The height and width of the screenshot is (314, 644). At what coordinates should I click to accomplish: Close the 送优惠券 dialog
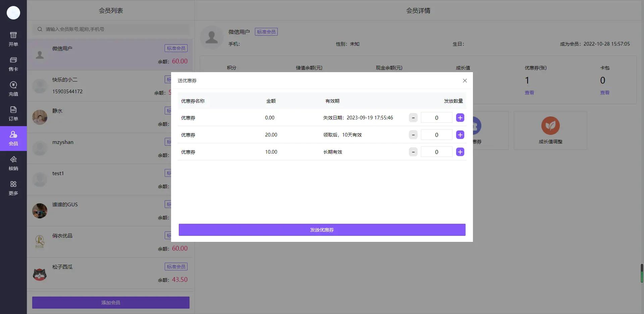pos(465,81)
